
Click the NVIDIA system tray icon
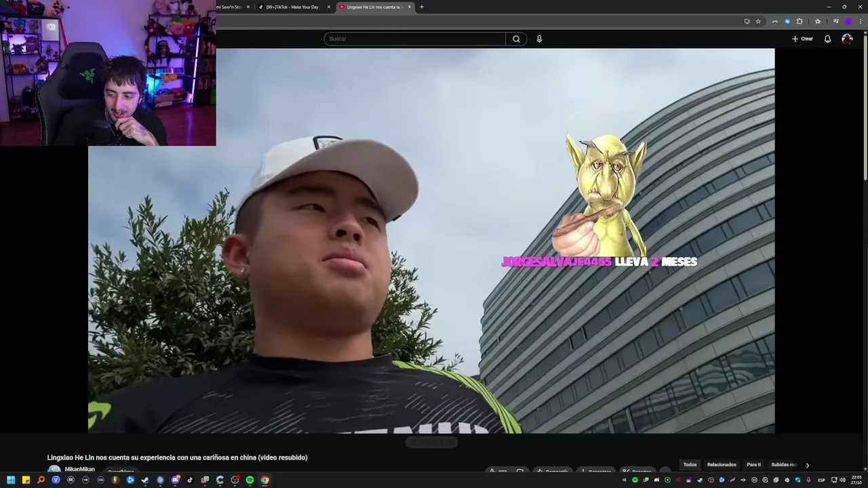(624, 480)
